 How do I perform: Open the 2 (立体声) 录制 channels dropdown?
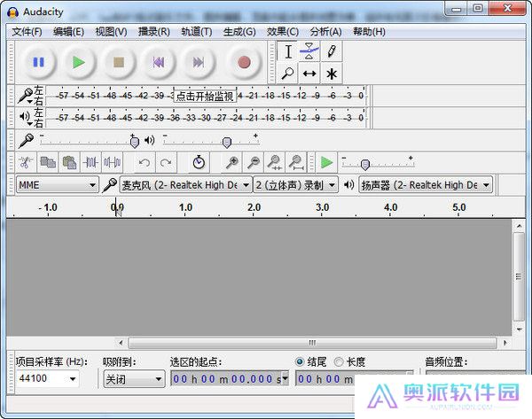point(295,185)
